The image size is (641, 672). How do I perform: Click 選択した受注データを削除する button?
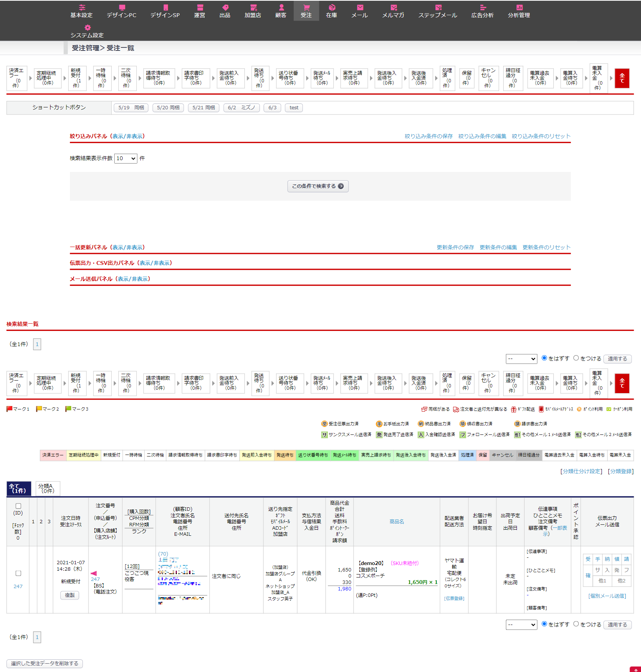tap(44, 664)
